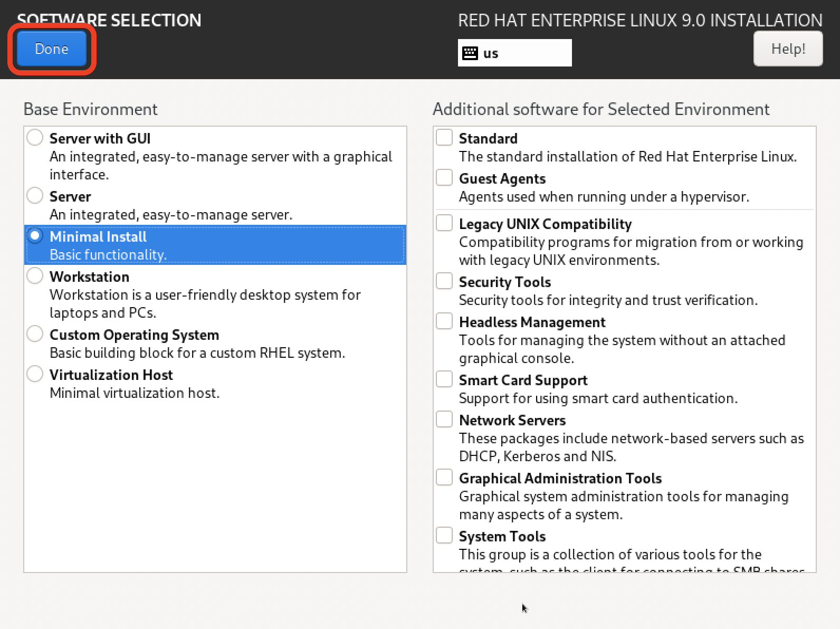Enable the Standard checkbox
This screenshot has width=840, height=629.
point(444,138)
